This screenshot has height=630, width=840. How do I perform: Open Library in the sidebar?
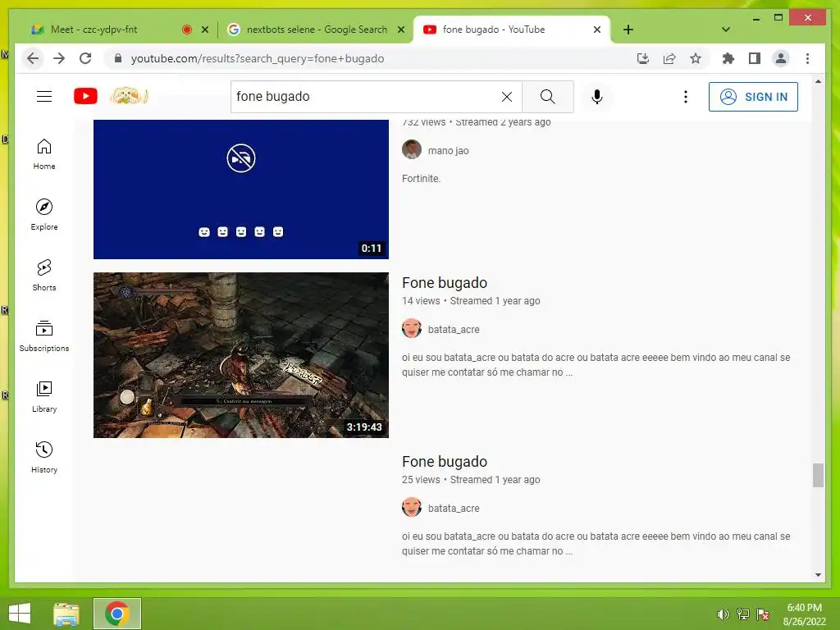pos(44,396)
